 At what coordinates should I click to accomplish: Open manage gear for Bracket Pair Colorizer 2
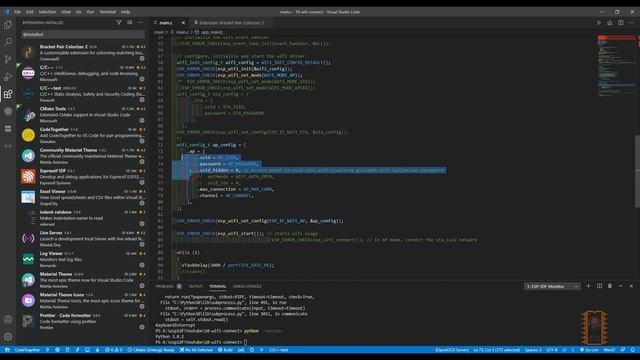[142, 58]
